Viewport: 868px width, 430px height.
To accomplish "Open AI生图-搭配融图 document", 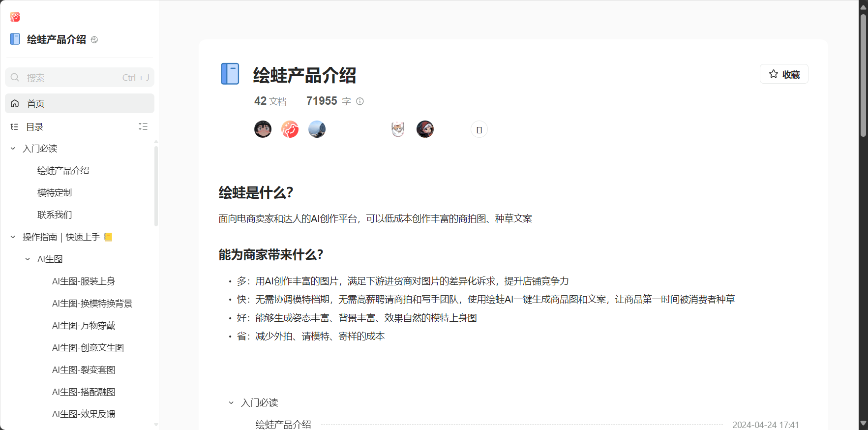I will (x=84, y=392).
